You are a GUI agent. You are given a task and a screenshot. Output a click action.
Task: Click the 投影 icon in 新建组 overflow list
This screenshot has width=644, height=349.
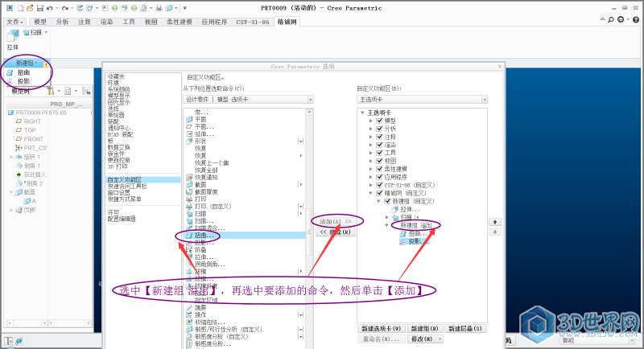pyautogui.click(x=10, y=81)
